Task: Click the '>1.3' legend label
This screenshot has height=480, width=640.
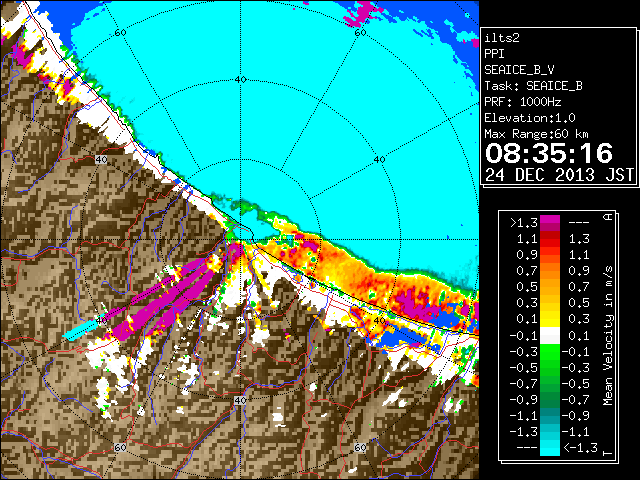Action: click(523, 223)
